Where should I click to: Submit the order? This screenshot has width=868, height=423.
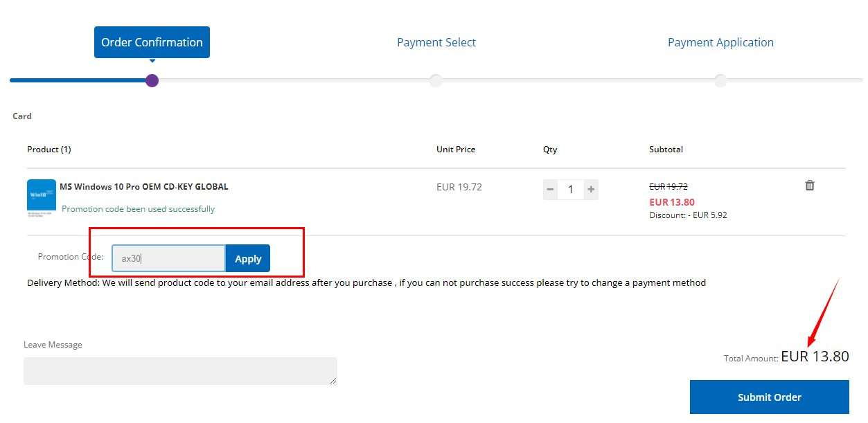769,397
